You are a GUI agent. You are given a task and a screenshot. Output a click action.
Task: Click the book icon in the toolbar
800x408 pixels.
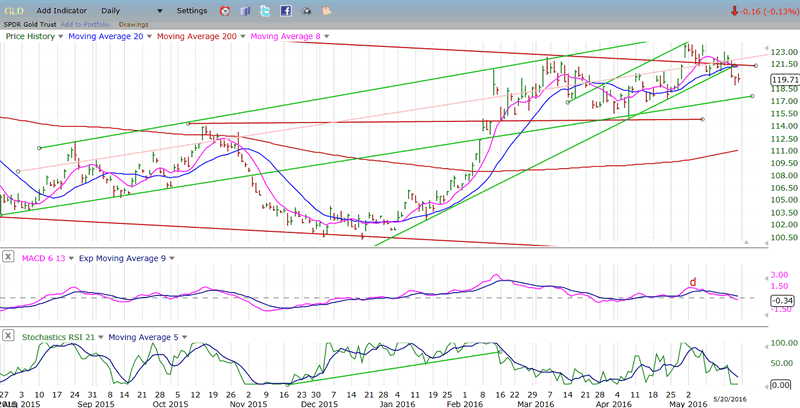pos(245,11)
